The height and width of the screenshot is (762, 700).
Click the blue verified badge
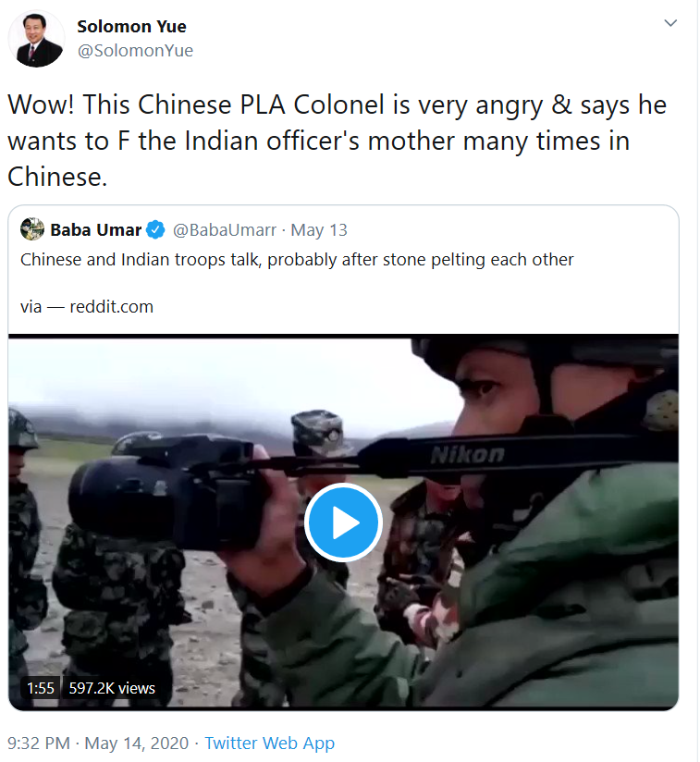156,230
